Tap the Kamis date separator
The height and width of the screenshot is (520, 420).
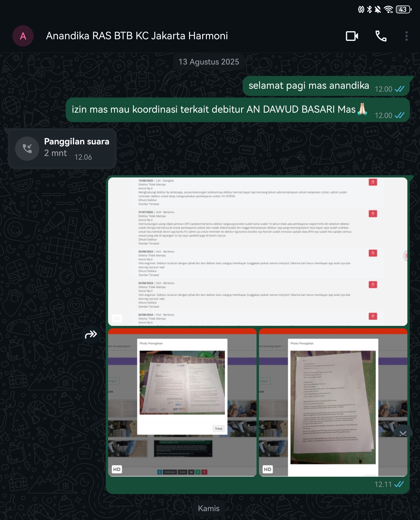(209, 508)
